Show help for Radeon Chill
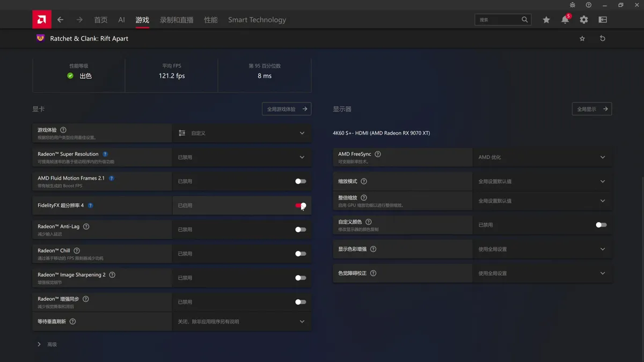 click(x=77, y=250)
